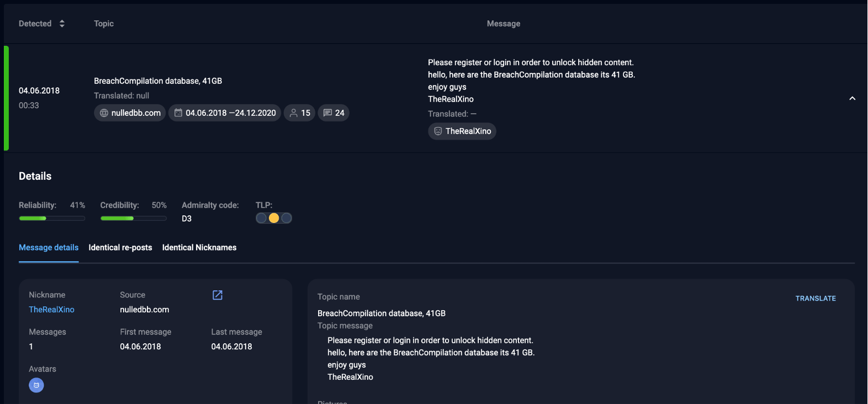Select the amber TLP indicator dot
Viewport: 868px width, 404px height.
coord(274,218)
